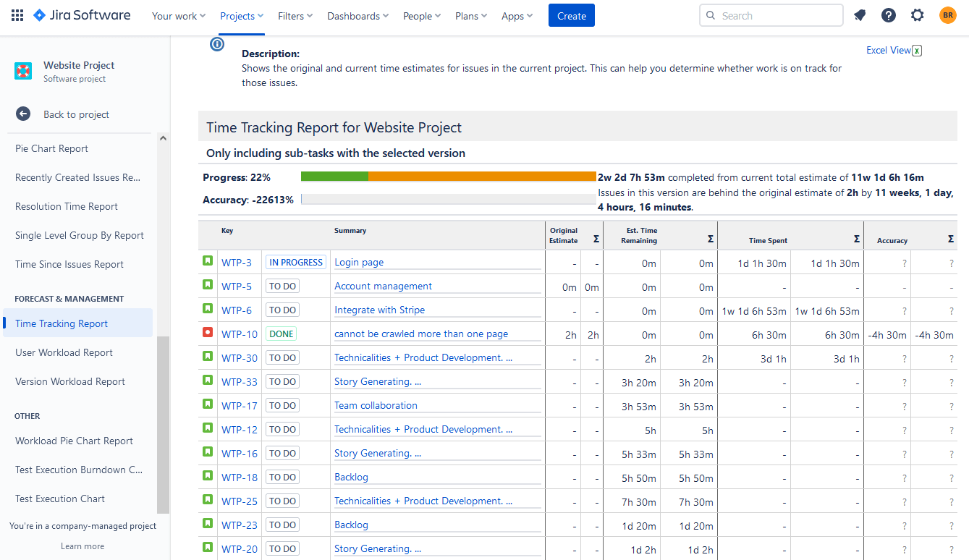Open issue key WTP-3
969x560 pixels.
point(237,263)
